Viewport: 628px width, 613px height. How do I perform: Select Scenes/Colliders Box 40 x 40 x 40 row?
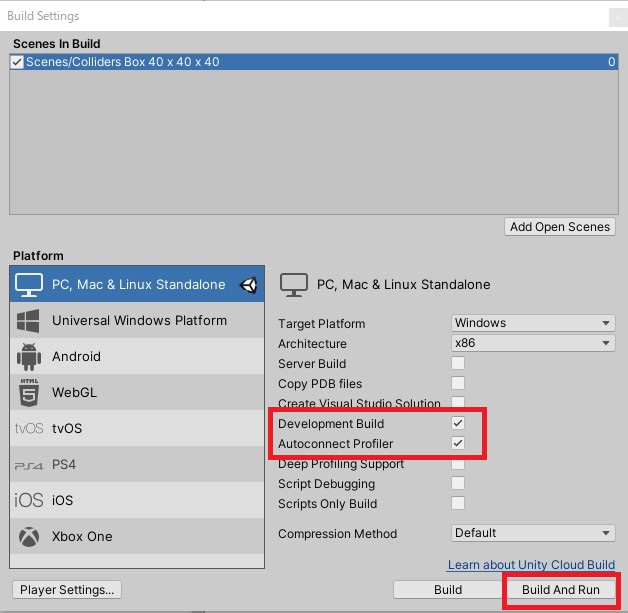(314, 62)
